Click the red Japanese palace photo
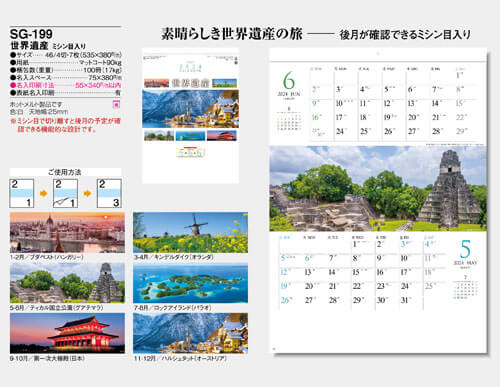Screen dimensions: 500x387 (x=67, y=333)
